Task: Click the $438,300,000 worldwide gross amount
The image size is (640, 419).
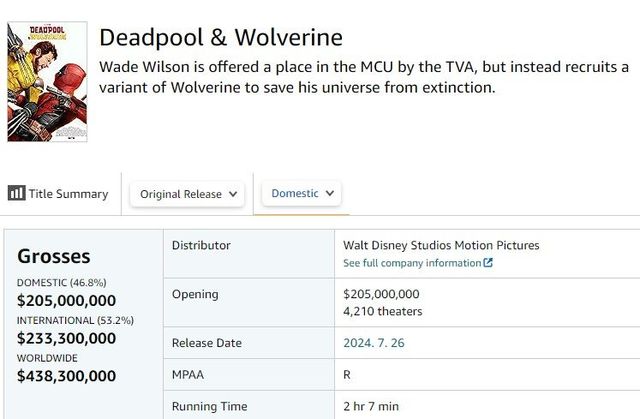Action: [x=66, y=376]
